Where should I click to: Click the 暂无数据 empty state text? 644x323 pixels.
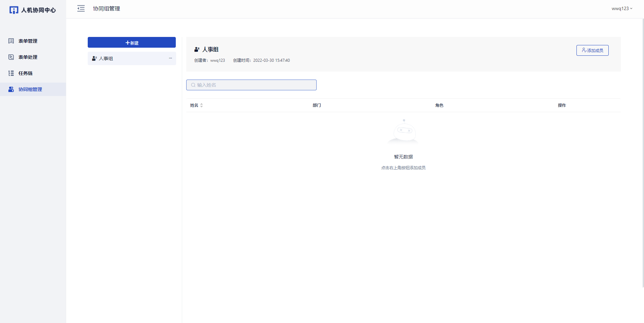click(x=403, y=157)
